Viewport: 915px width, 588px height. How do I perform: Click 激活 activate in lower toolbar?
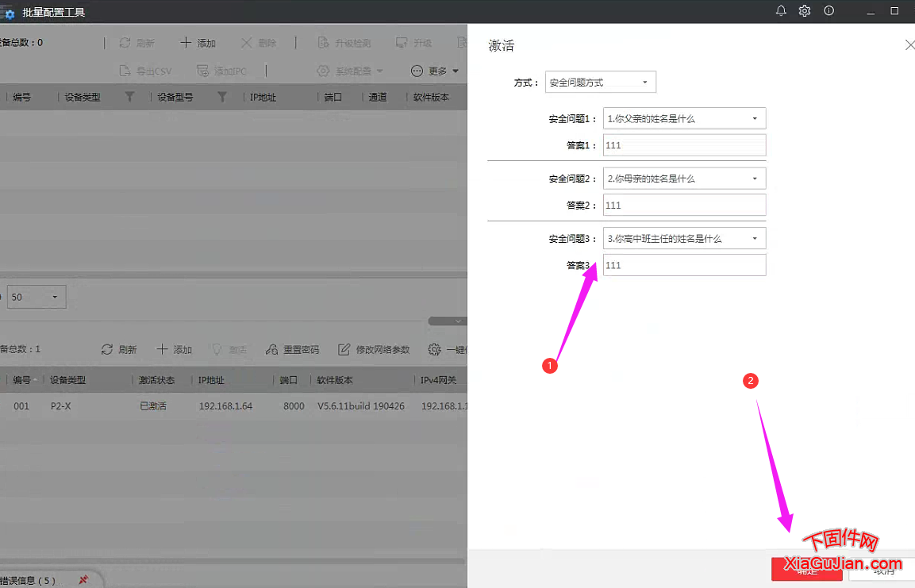pyautogui.click(x=229, y=349)
